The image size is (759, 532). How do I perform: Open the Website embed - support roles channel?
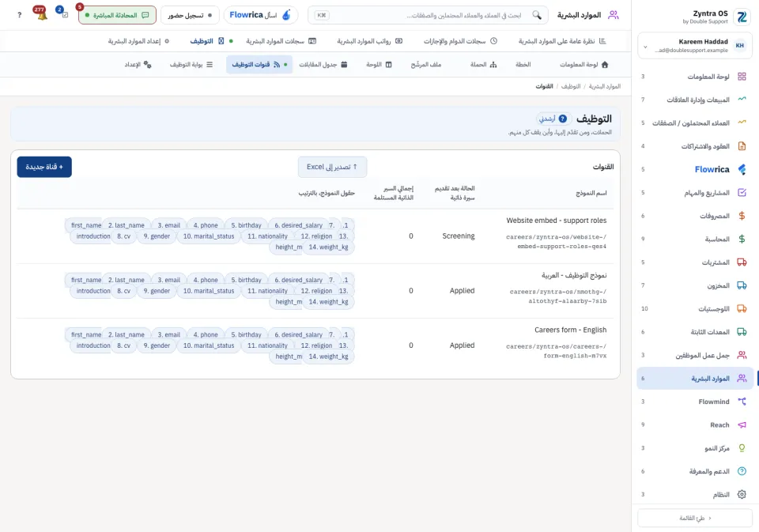coord(556,221)
